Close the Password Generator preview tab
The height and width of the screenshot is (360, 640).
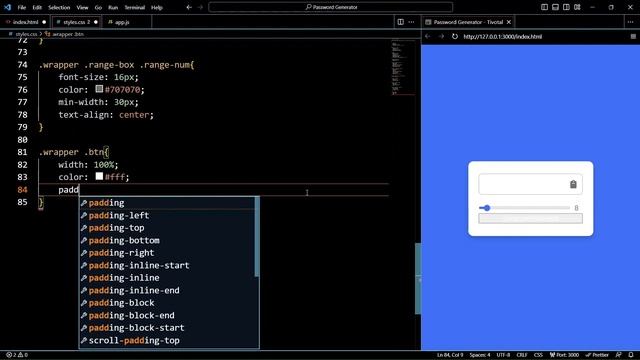tap(509, 22)
